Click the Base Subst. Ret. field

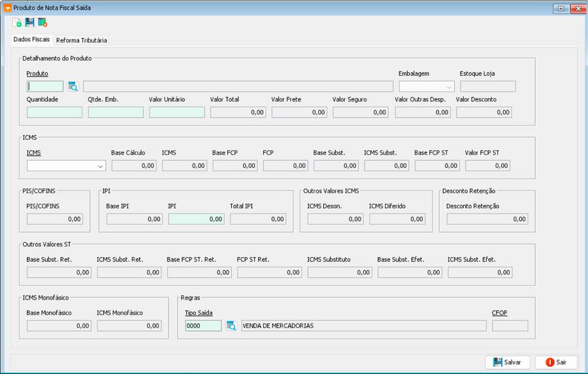coord(59,273)
